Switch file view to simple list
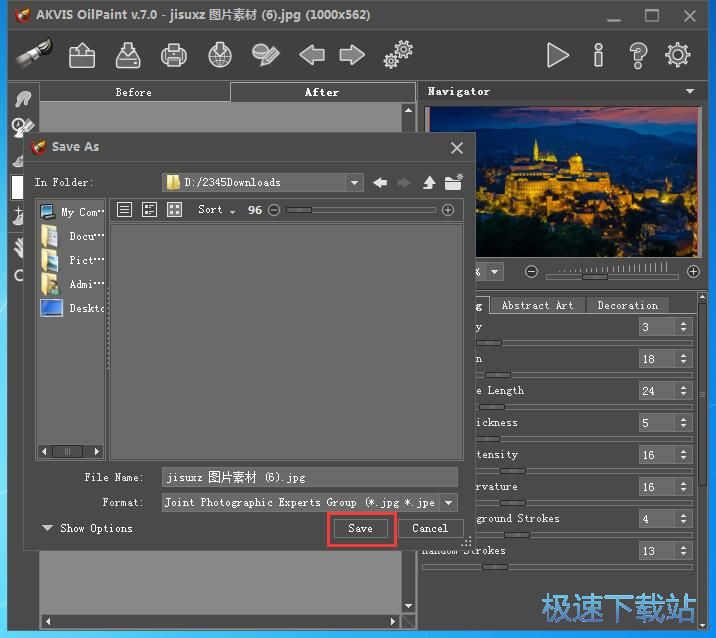 (x=125, y=210)
